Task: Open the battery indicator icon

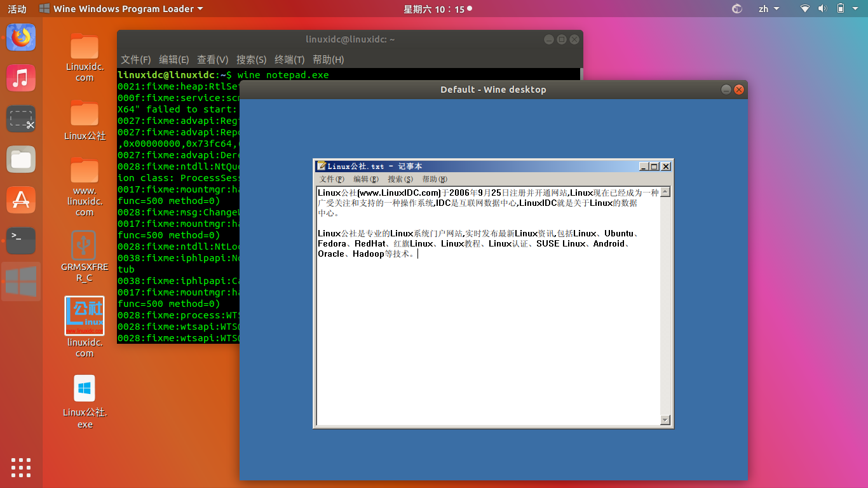Action: [841, 9]
